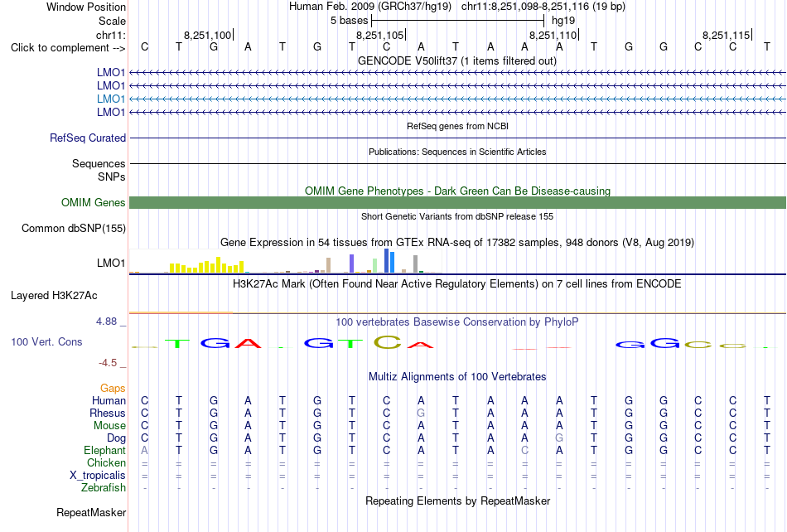787x532 pixels.
Task: Click the Scale track label
Action: (x=112, y=21)
